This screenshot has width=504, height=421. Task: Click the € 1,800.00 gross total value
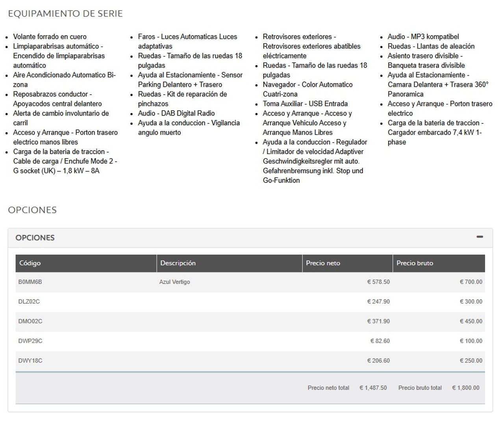coord(466,388)
